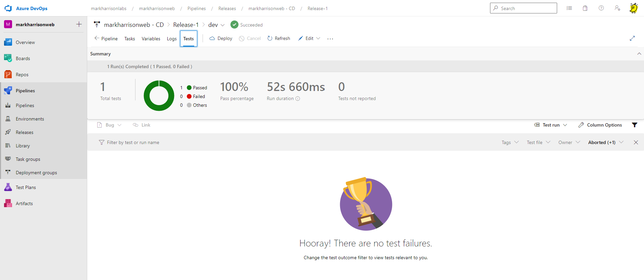Switch to the Variables tab
The width and height of the screenshot is (644, 280).
click(x=151, y=39)
